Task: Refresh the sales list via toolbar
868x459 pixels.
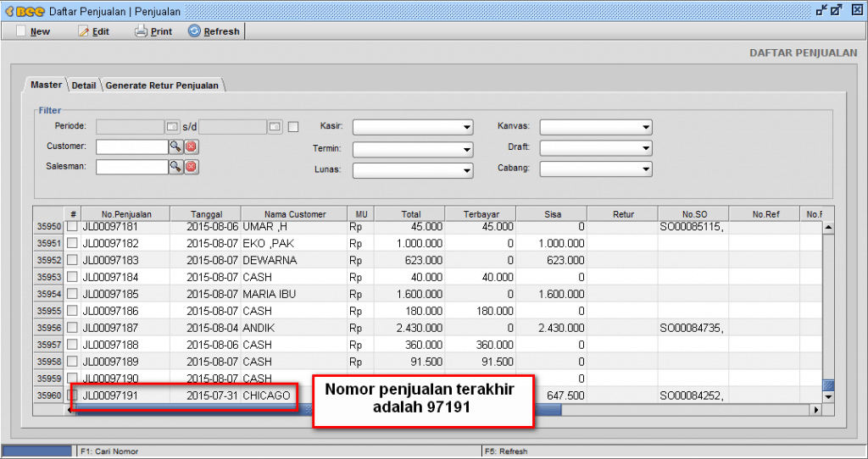Action: click(x=214, y=31)
